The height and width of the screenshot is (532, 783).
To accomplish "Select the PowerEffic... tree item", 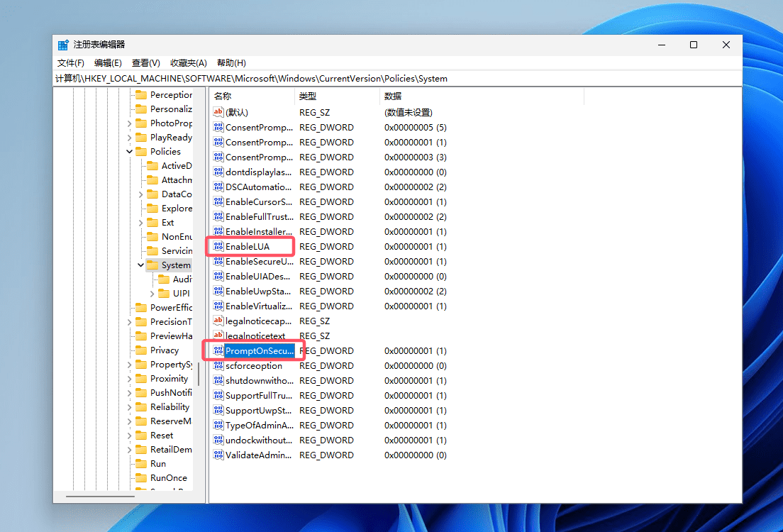I will 171,308.
